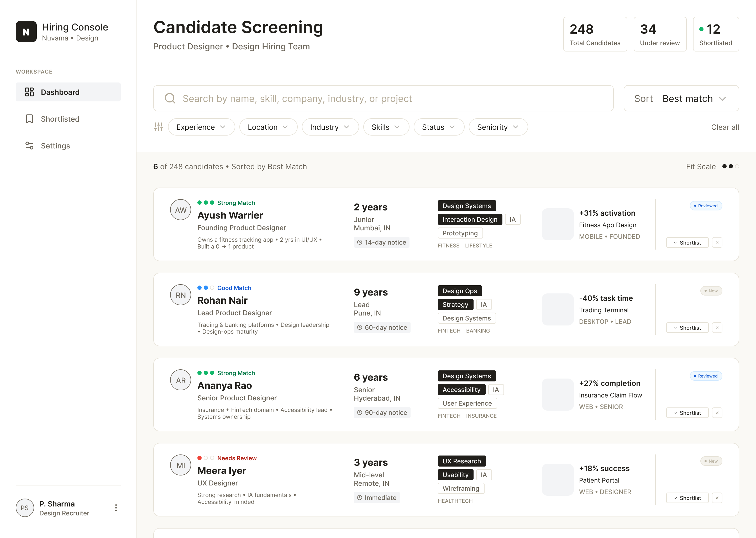This screenshot has height=538, width=756.
Task: Click the New badge on Meera Iyer
Action: (x=711, y=461)
